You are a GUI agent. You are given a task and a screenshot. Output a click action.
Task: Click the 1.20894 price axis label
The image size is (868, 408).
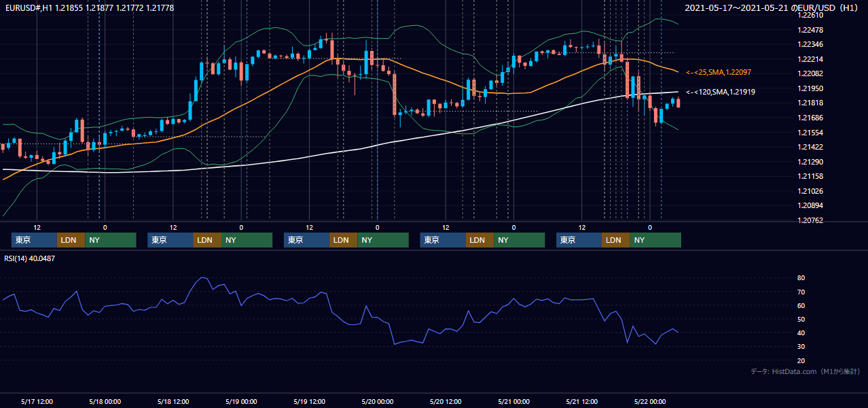point(810,205)
